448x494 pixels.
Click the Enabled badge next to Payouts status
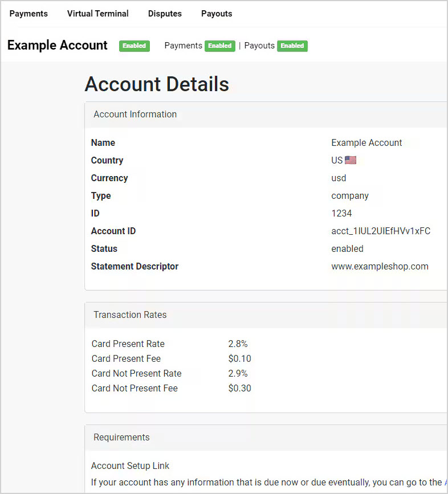pyautogui.click(x=292, y=46)
